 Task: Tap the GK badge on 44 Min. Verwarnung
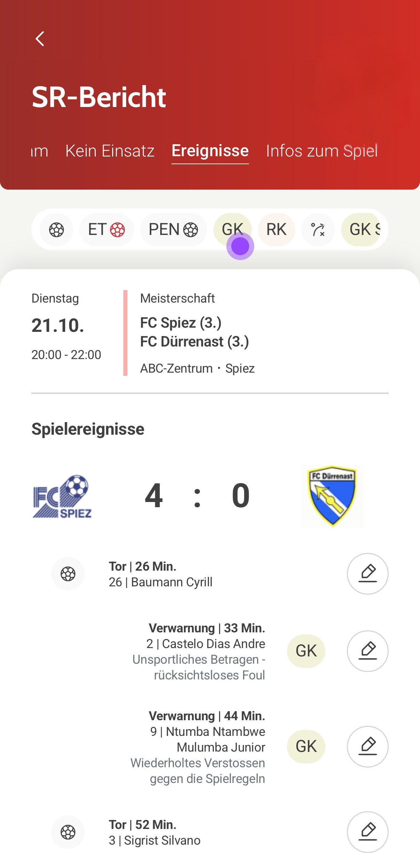306,747
